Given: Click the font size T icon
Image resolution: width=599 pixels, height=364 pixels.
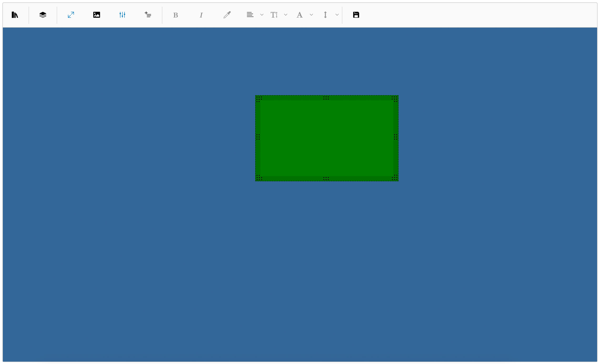Looking at the screenshot, I should [274, 15].
